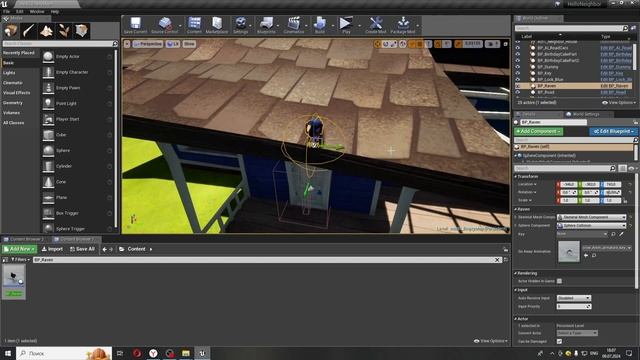Click the Create Mod toolbar icon
The image size is (640, 360).
(376, 24)
